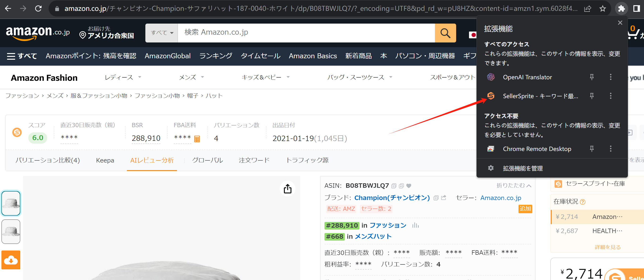This screenshot has height=280, width=644.
Task: Pin the OpenAI Translator extension
Action: (592, 77)
